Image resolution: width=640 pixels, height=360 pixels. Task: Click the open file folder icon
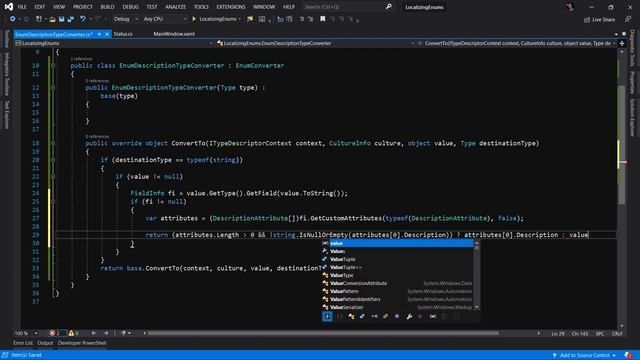point(52,19)
